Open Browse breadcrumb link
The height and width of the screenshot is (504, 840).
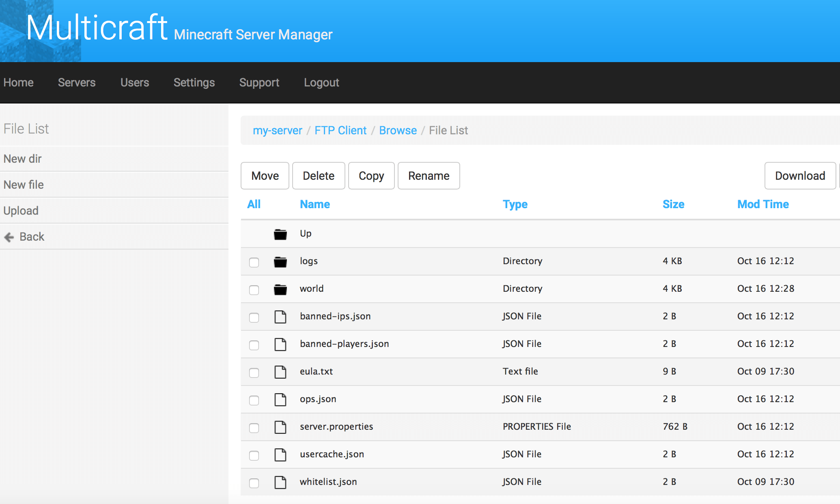point(398,130)
